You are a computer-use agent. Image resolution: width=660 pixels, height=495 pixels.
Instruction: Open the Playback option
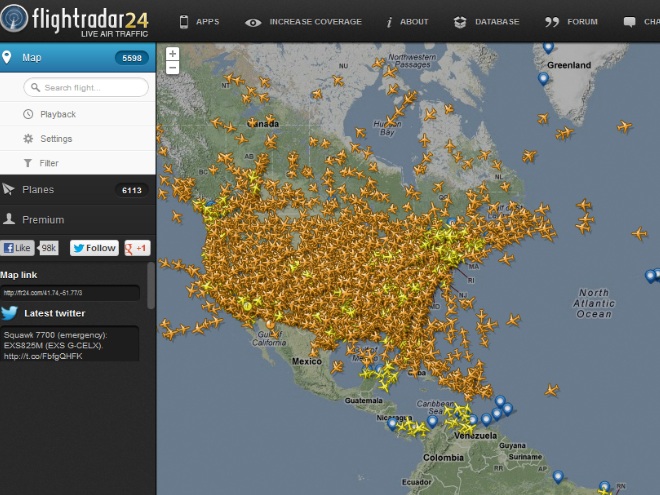tap(57, 114)
